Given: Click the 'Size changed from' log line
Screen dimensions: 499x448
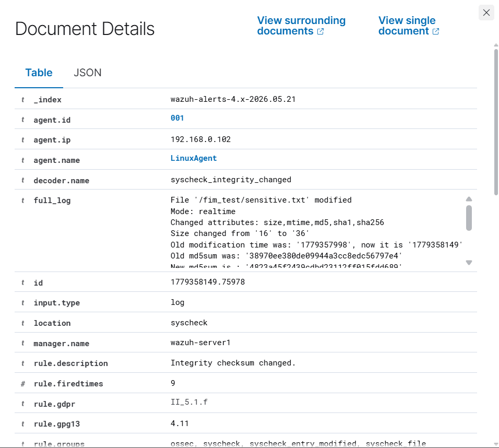Looking at the screenshot, I should 240,233.
